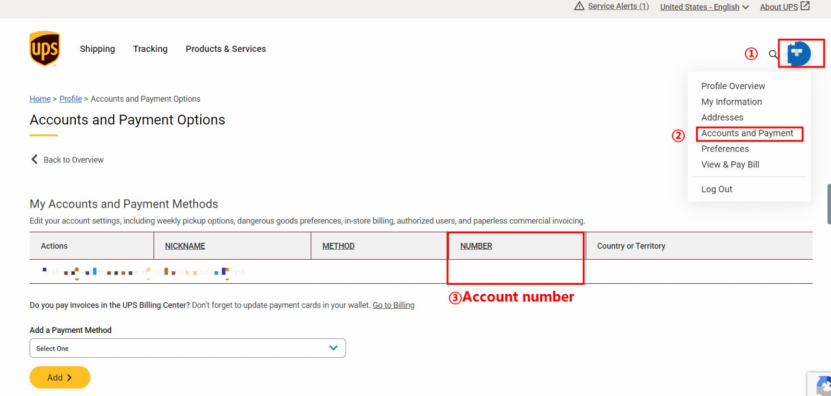This screenshot has height=396, width=831.
Task: Click the yellow Add button
Action: click(x=60, y=377)
